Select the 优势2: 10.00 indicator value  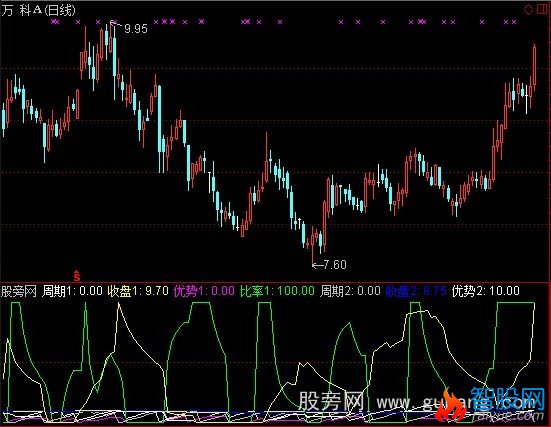pyautogui.click(x=486, y=291)
